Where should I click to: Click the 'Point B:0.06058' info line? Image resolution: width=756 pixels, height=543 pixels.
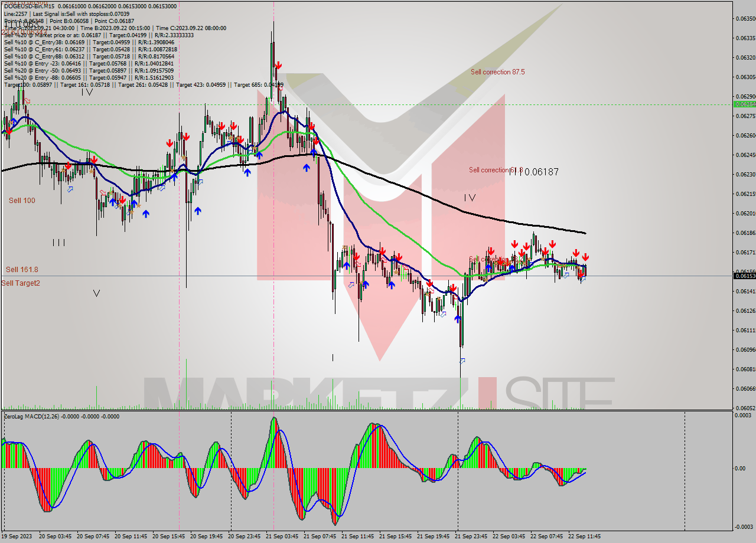pos(70,21)
